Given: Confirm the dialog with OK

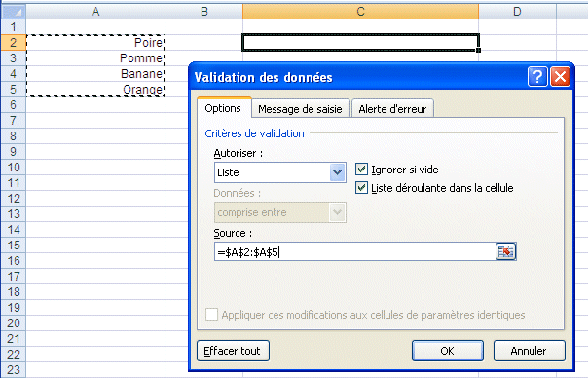Looking at the screenshot, I should [x=448, y=351].
